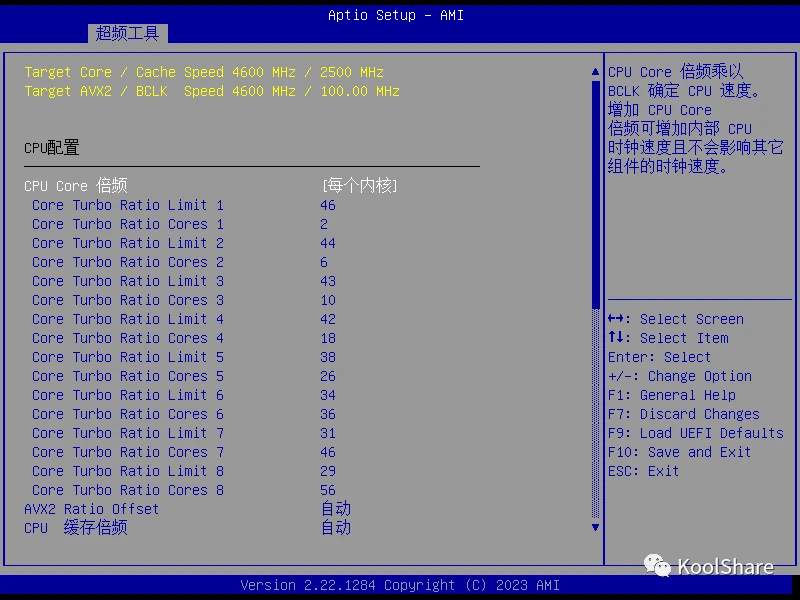Edit Ratio Cores 3 value 10

coord(328,300)
